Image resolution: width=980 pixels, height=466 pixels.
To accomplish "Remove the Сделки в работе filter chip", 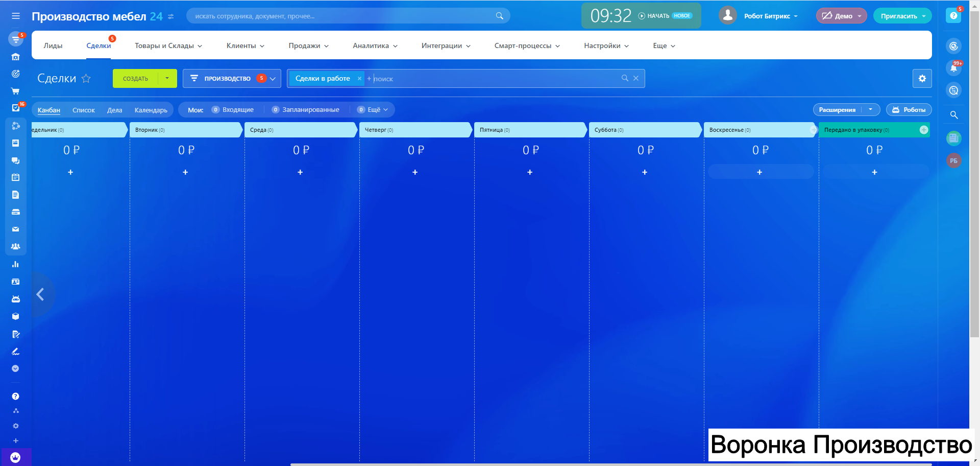I will 359,78.
